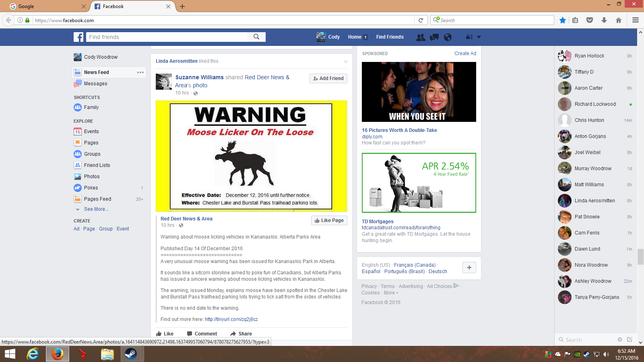644x362 pixels.
Task: Open Pages in Explore section
Action: click(x=91, y=143)
